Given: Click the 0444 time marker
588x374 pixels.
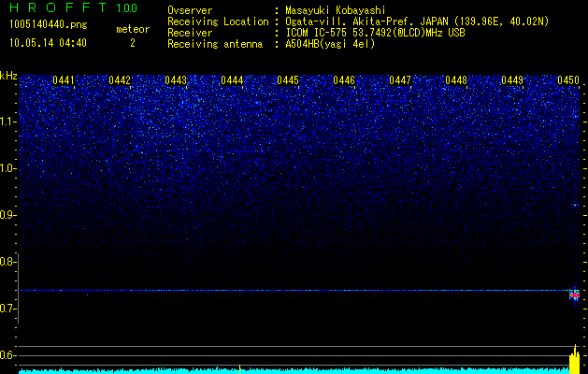Looking at the screenshot, I should tap(232, 80).
